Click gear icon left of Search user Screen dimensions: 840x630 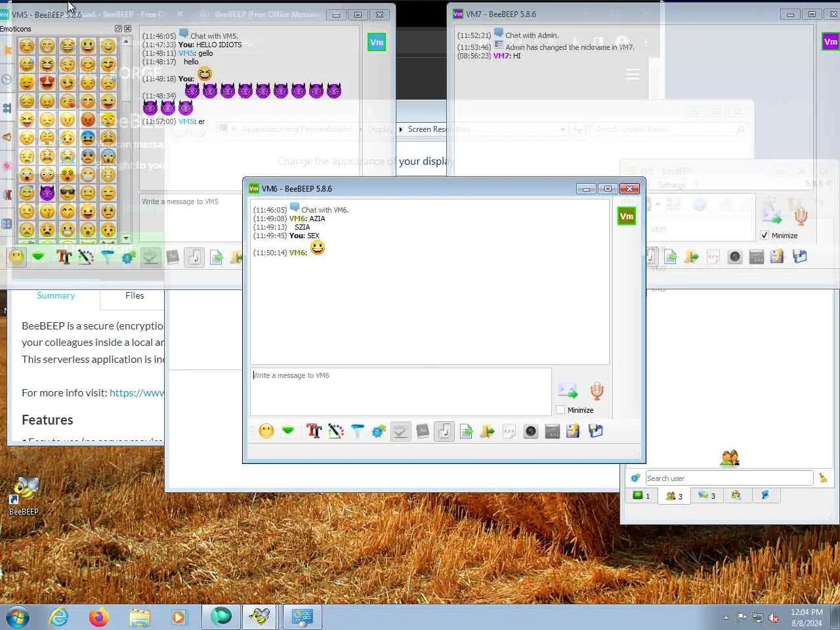pos(635,478)
